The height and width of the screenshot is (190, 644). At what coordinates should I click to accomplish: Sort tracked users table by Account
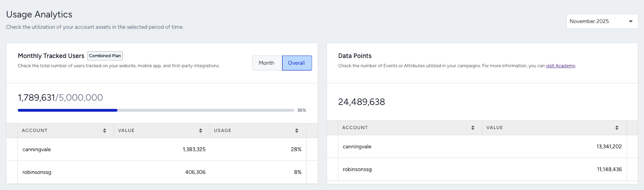click(x=104, y=130)
